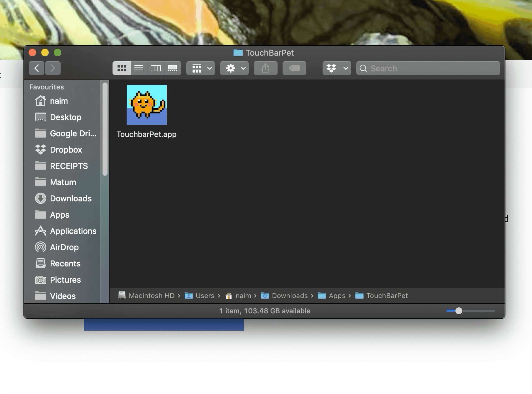532x394 pixels.
Task: Select the TouchbarPet.app cat icon
Action: pyautogui.click(x=147, y=105)
